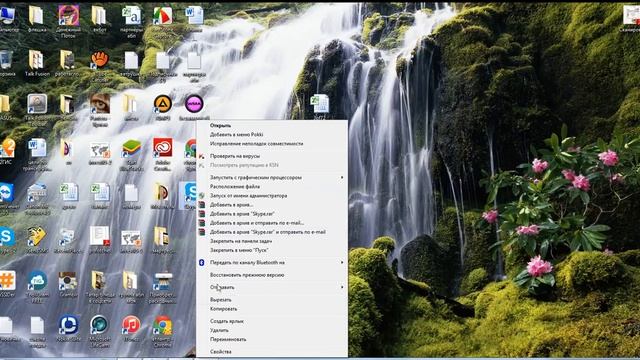This screenshot has width=640, height=360.
Task: Choose Открыть in the context menu
Action: pos(220,125)
